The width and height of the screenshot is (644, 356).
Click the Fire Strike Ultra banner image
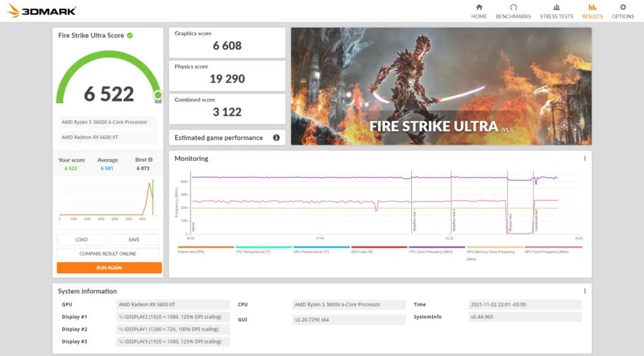click(441, 86)
